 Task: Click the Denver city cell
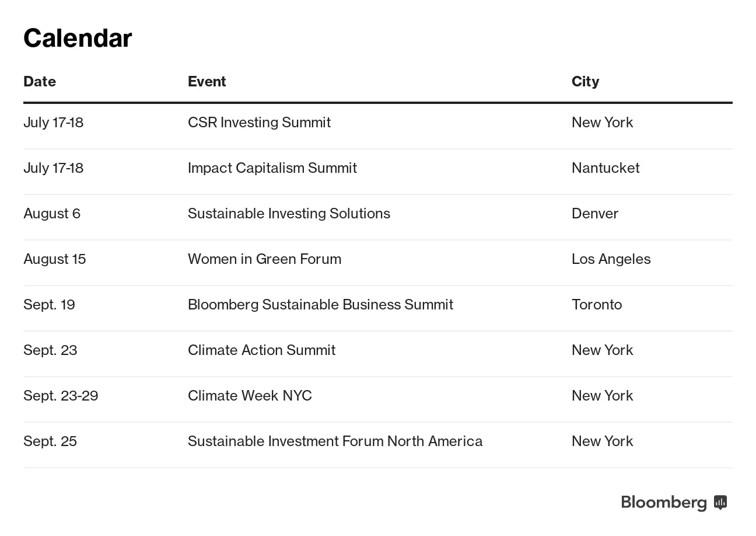pos(594,214)
